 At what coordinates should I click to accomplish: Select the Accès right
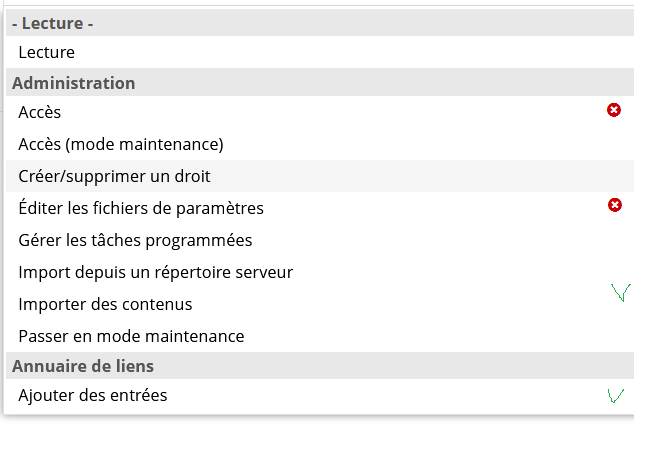coord(320,112)
